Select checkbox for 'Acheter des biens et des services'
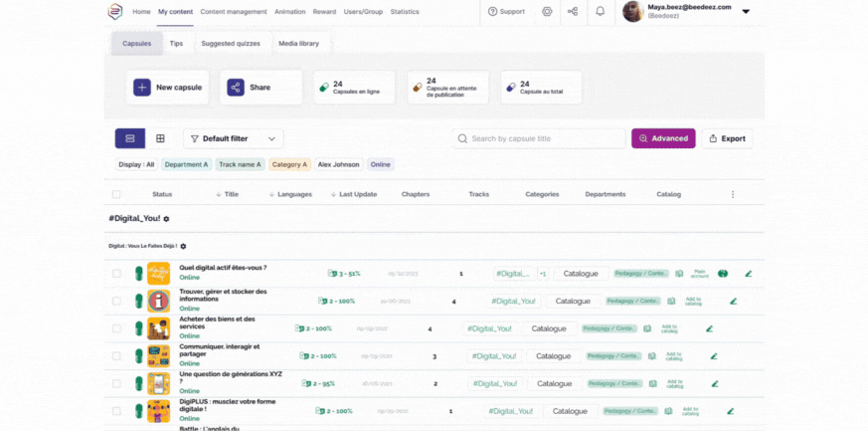This screenshot has width=868, height=431. click(116, 328)
